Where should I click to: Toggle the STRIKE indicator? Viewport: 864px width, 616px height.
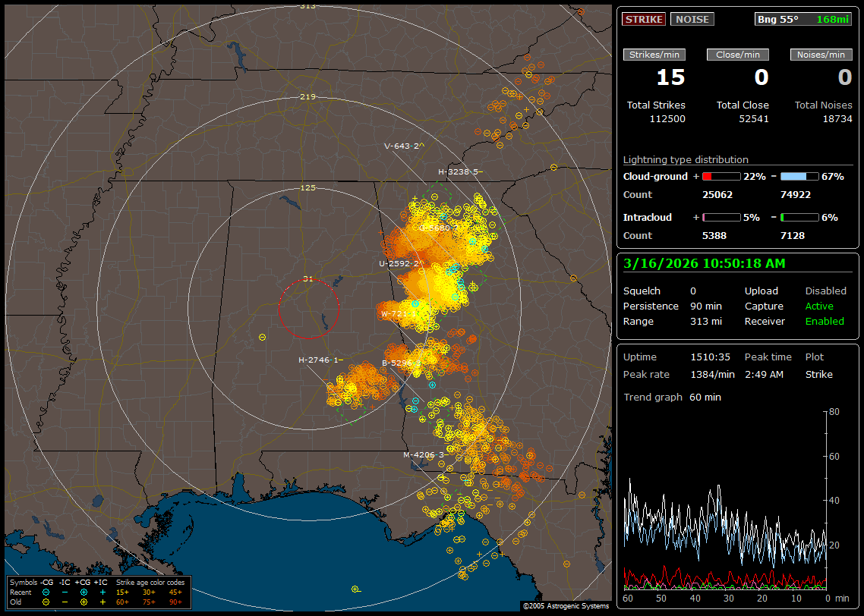(644, 19)
